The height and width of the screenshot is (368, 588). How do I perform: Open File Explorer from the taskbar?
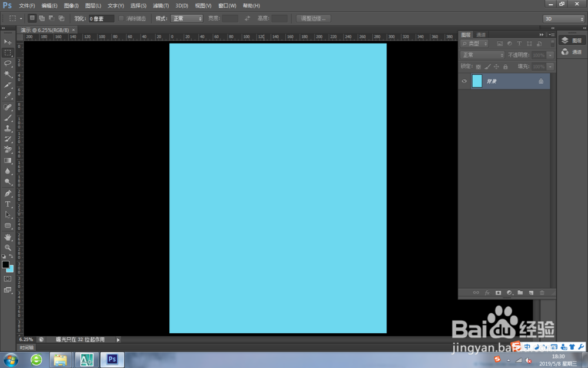coord(61,360)
